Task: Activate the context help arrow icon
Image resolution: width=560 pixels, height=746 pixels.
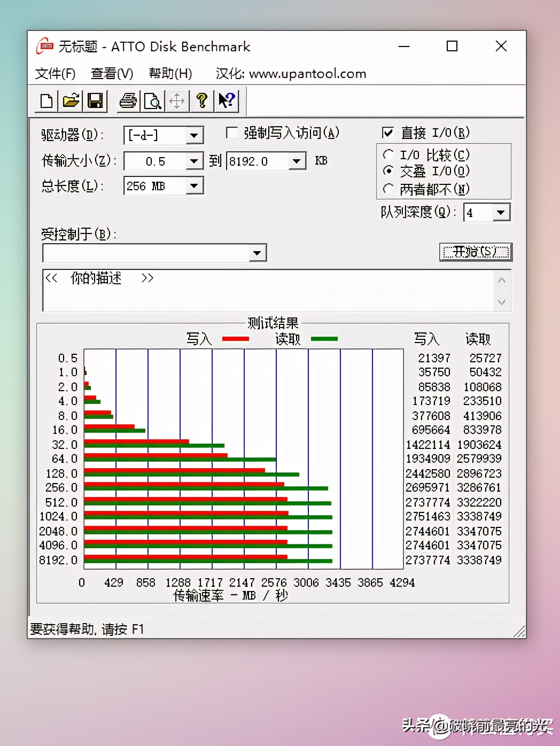Action: click(x=226, y=100)
